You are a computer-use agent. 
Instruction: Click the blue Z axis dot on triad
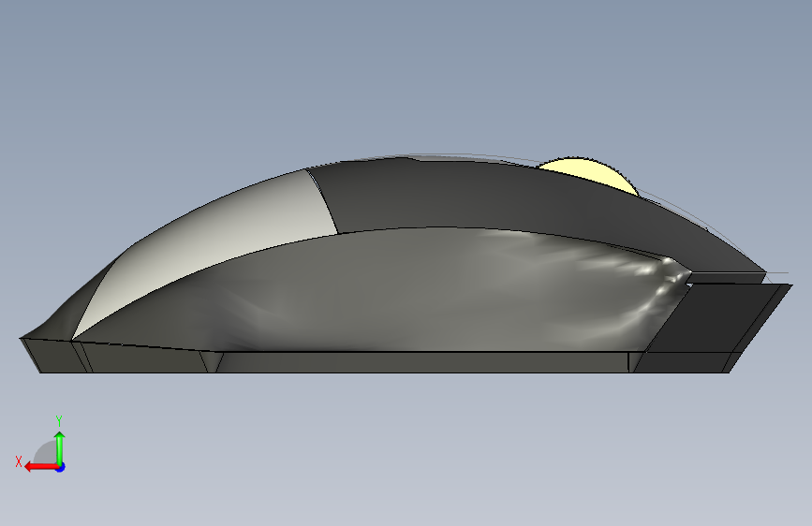point(61,467)
